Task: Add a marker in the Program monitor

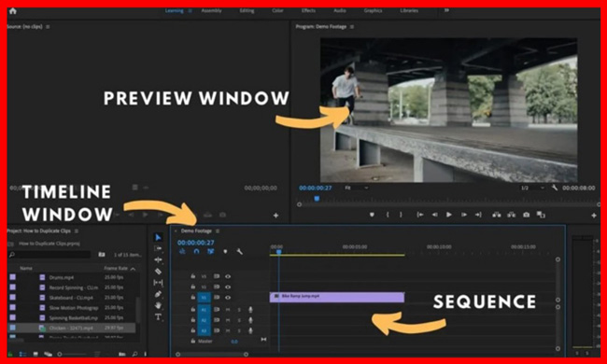Action: (x=372, y=215)
